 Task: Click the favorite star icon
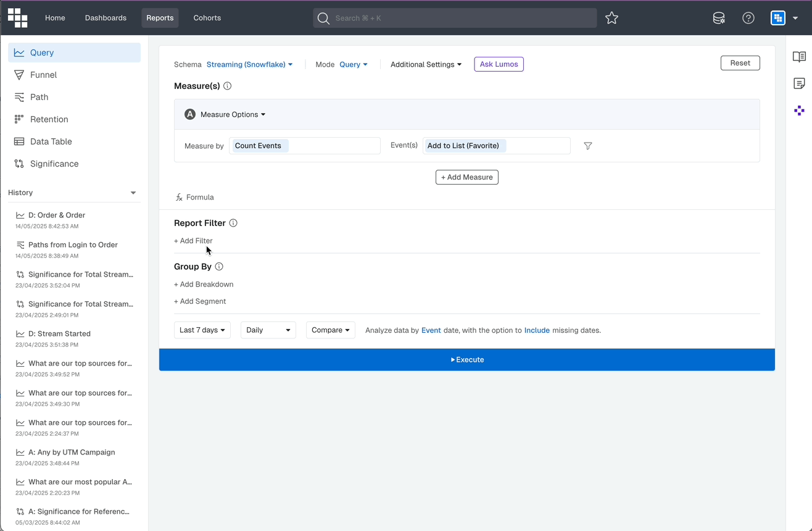[611, 18]
